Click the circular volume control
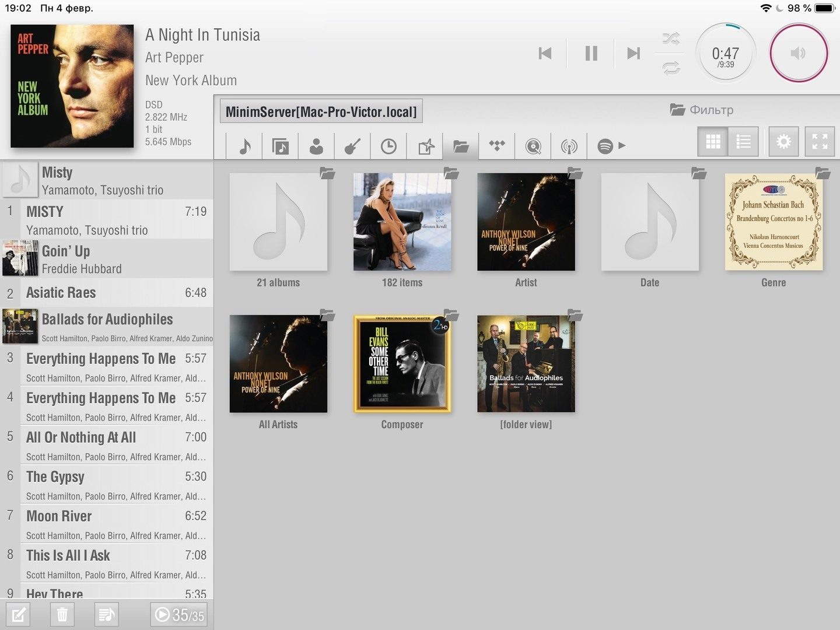The image size is (840, 630). (798, 54)
